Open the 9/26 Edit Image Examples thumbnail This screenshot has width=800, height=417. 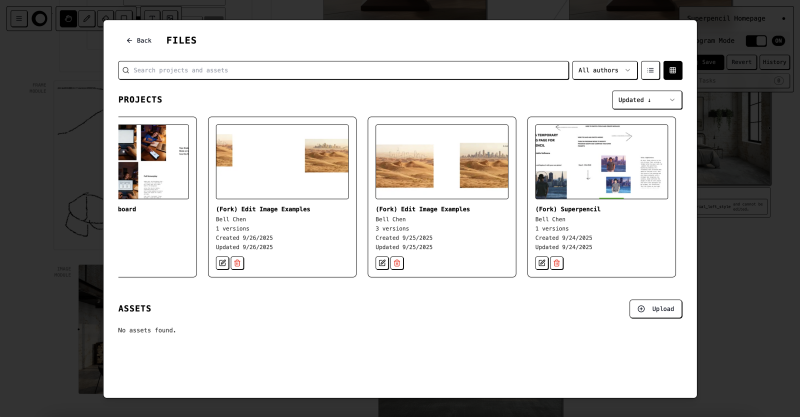[282, 161]
